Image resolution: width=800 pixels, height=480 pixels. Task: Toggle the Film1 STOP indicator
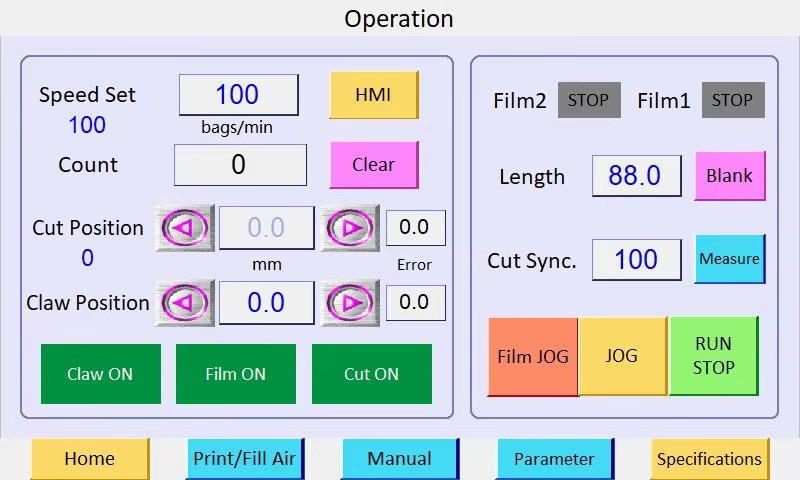point(732,100)
